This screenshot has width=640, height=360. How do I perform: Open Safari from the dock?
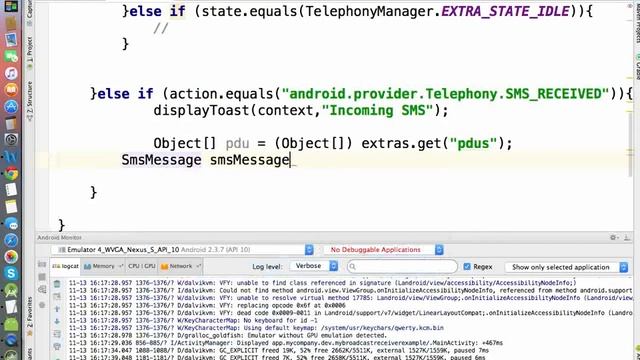(11, 240)
